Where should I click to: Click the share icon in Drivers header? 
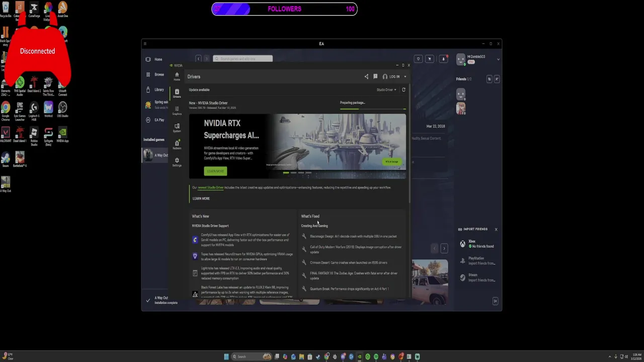[366, 76]
